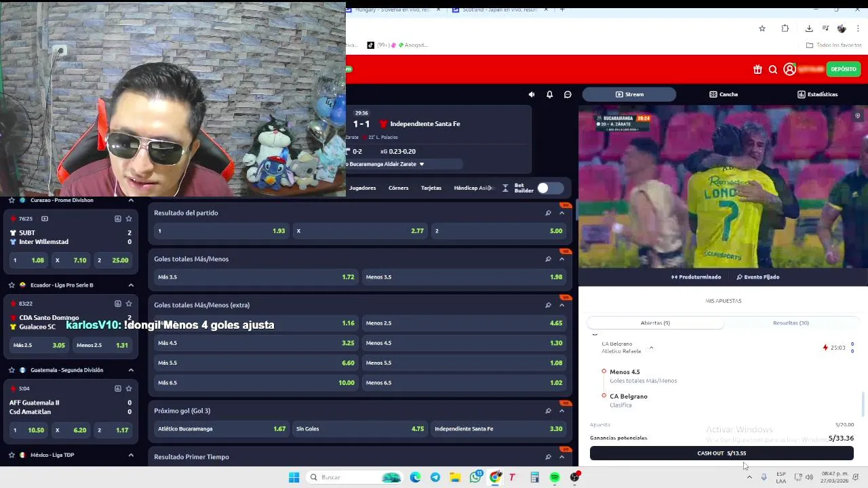Switch to Cancha tab
Viewport: 868px width, 488px height.
(x=724, y=94)
